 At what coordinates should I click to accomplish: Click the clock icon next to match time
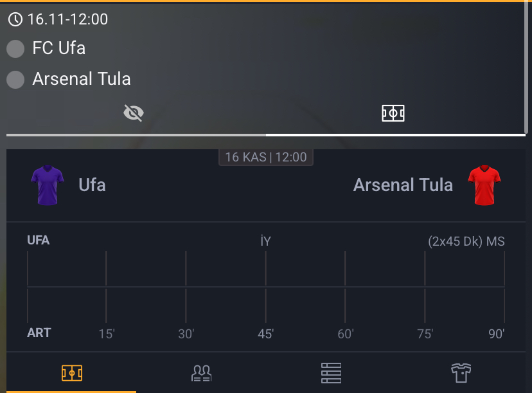pyautogui.click(x=16, y=19)
